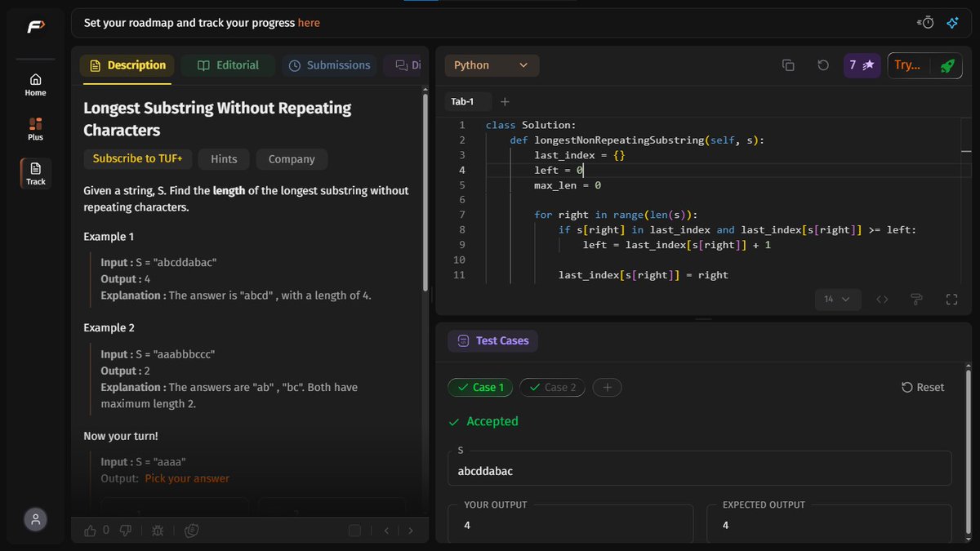The height and width of the screenshot is (551, 980).
Task: Switch to the Submissions tab
Action: [330, 65]
